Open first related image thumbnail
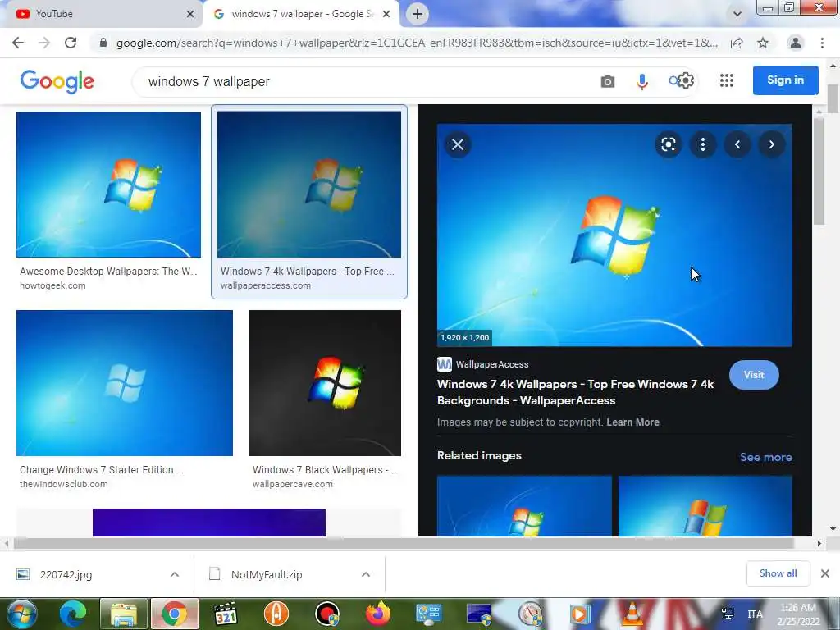Viewport: 840px width, 630px height. 524,505
